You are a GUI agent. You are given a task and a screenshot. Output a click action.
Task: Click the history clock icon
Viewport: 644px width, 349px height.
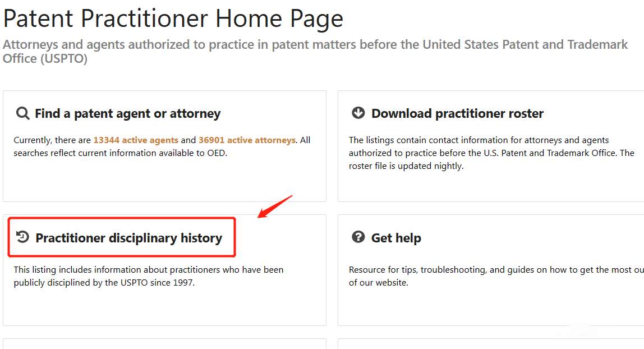tap(22, 237)
